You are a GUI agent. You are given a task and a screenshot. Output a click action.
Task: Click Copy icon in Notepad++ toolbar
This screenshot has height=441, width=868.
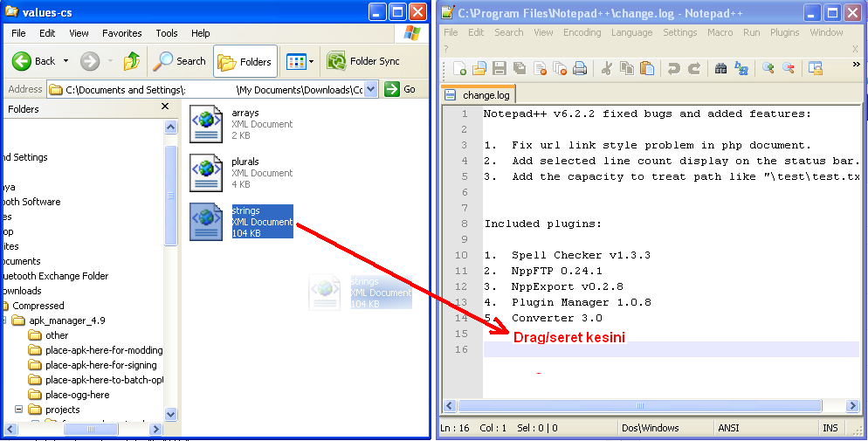point(627,68)
